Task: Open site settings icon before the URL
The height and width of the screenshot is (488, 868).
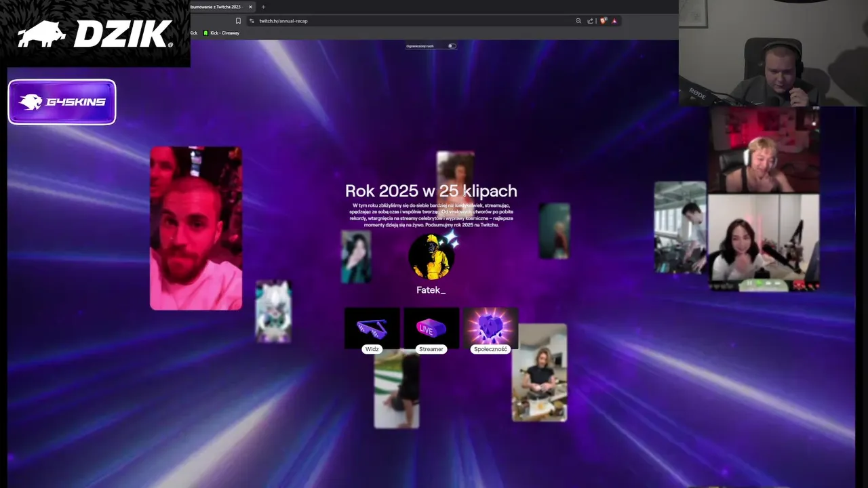Action: 252,21
